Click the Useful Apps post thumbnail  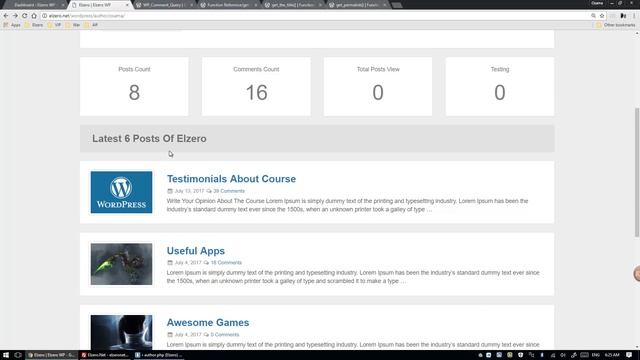coord(121,264)
